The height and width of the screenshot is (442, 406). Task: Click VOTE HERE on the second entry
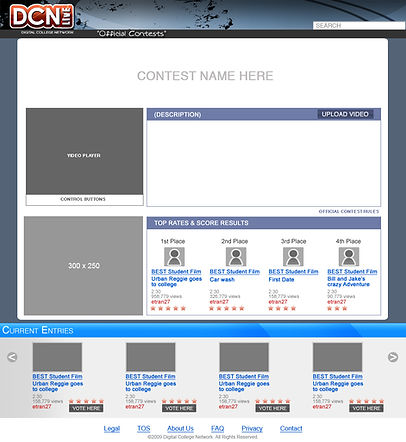pos(179,408)
